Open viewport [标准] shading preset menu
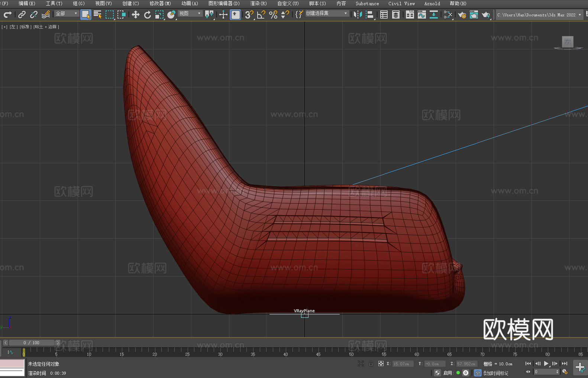Image resolution: width=588 pixels, height=378 pixels. coord(25,27)
